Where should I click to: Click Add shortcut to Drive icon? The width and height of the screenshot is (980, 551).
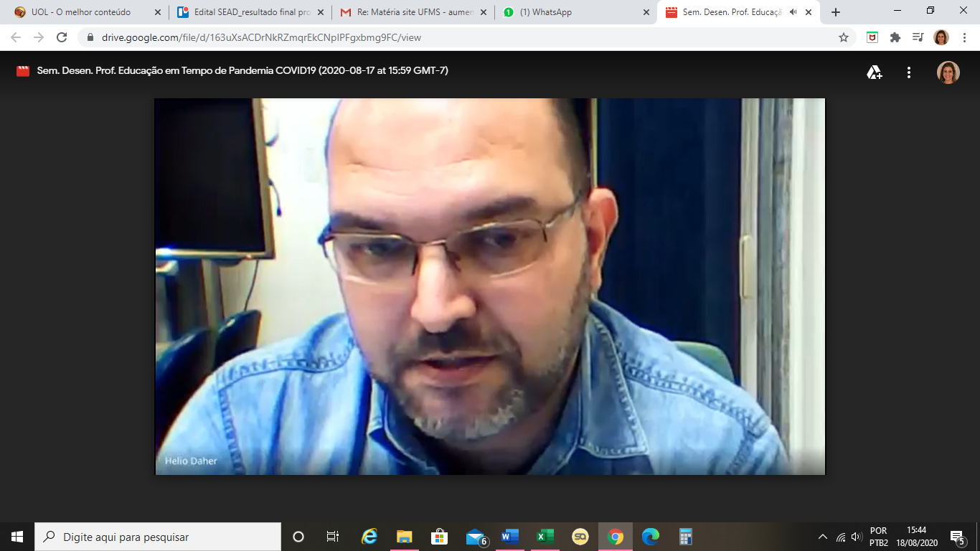click(874, 72)
